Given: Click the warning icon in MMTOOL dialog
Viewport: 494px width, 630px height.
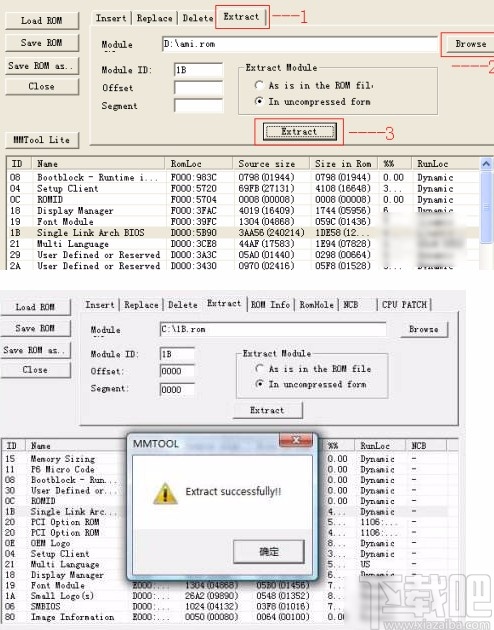Looking at the screenshot, I should 165,493.
